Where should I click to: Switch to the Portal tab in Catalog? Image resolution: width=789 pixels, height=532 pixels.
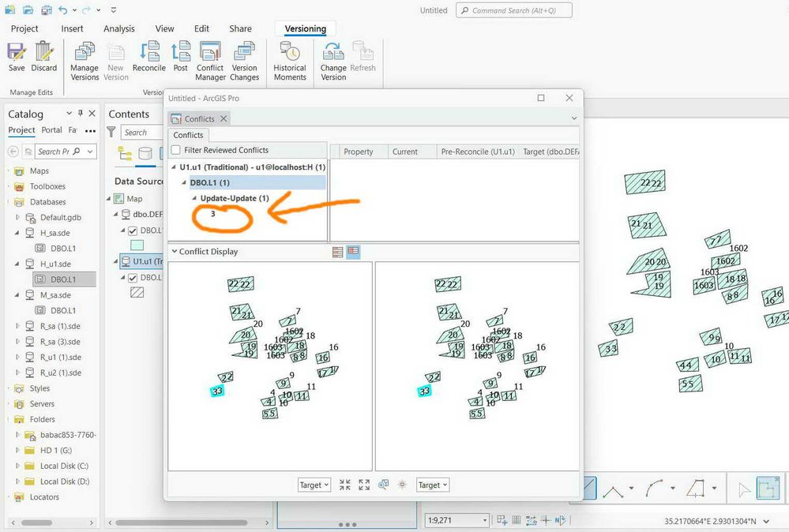(52, 129)
